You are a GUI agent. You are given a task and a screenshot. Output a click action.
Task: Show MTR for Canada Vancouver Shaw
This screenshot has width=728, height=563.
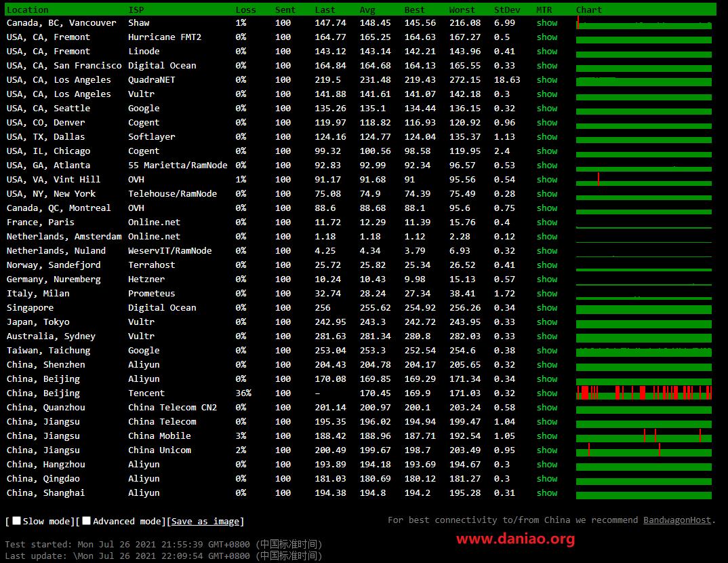(547, 23)
